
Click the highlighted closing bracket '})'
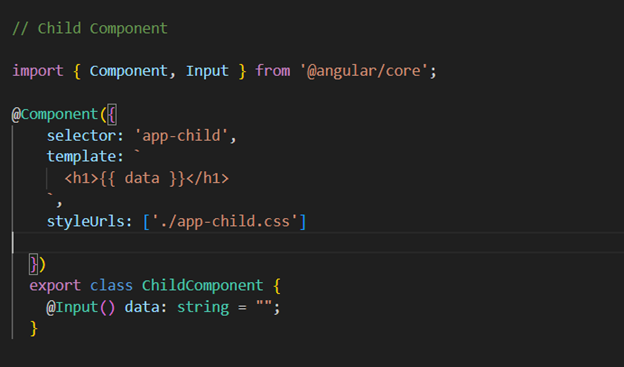coord(37,264)
